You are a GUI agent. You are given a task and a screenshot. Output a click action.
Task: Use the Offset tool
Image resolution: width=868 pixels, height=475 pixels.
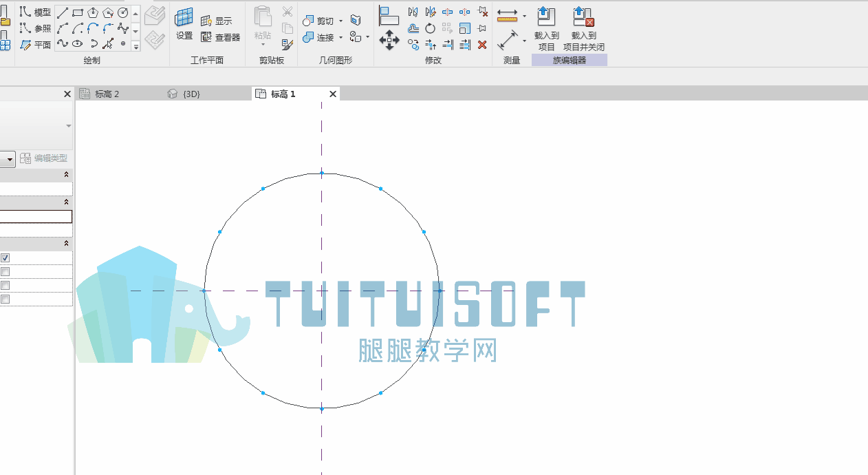tap(413, 28)
